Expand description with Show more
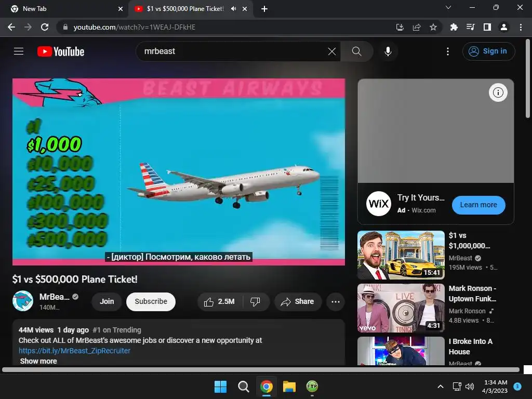 tap(38, 361)
